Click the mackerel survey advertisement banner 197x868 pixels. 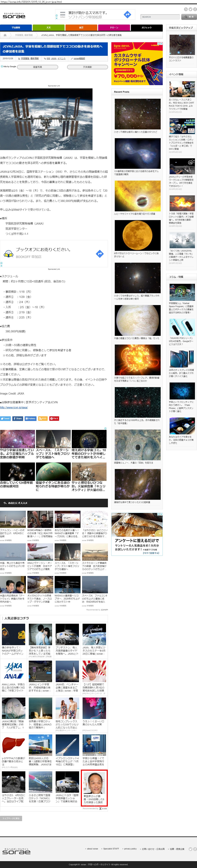(x=137, y=534)
